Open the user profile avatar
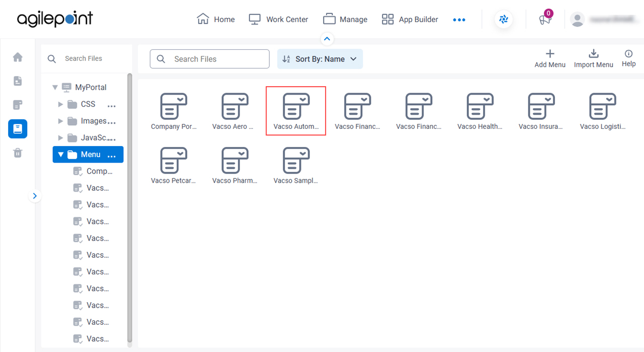The width and height of the screenshot is (644, 352). pos(578,20)
